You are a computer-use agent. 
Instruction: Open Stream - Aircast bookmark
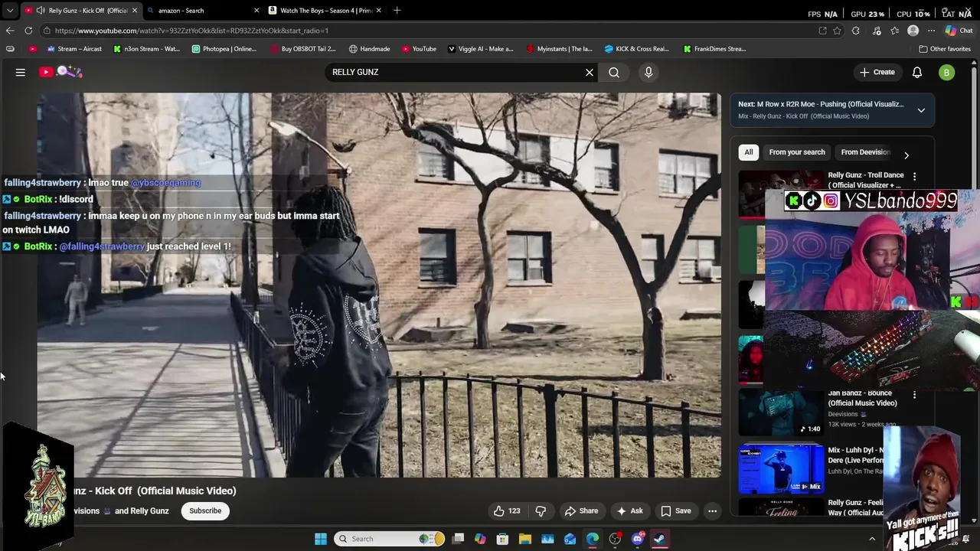point(74,49)
